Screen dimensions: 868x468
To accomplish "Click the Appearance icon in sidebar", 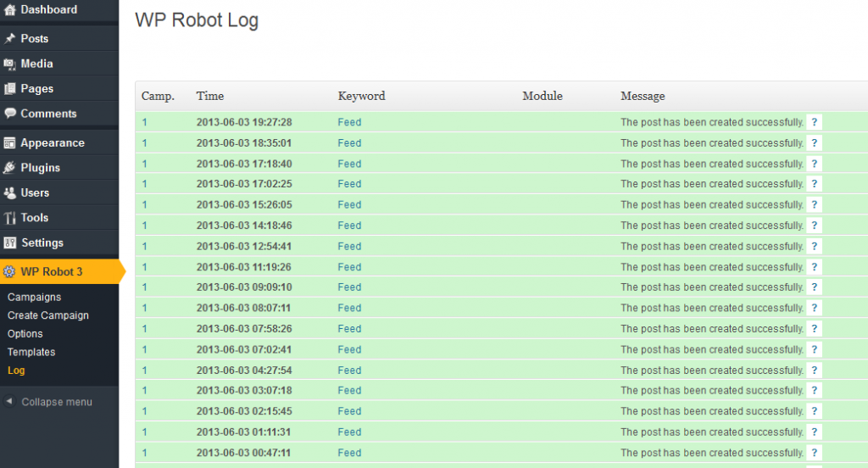I will coord(10,143).
